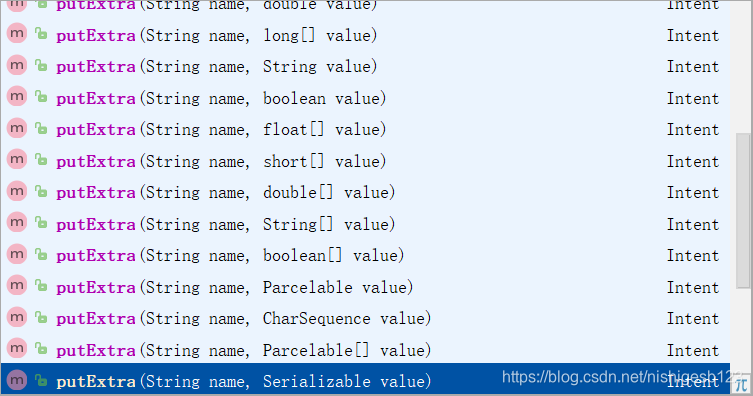This screenshot has width=753, height=396.
Task: Click public lock icon in short[] row
Action: (x=41, y=159)
